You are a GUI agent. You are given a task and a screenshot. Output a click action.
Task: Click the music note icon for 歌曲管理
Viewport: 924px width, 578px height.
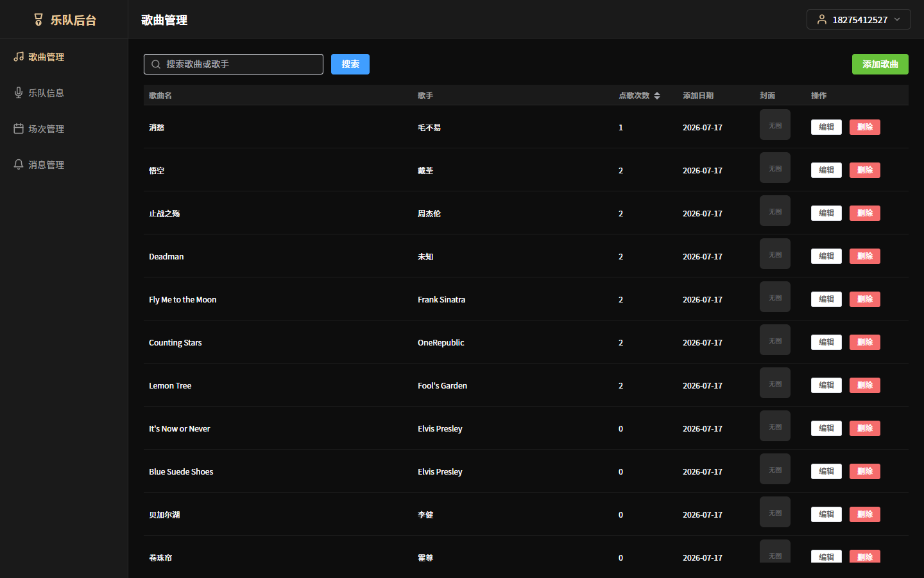click(x=19, y=57)
